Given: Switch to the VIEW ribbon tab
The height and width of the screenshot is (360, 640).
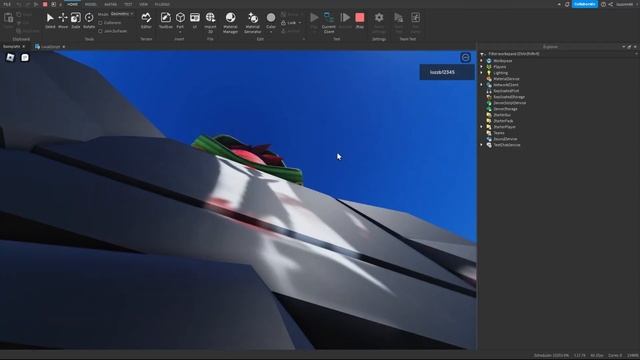Looking at the screenshot, I should (x=143, y=4).
